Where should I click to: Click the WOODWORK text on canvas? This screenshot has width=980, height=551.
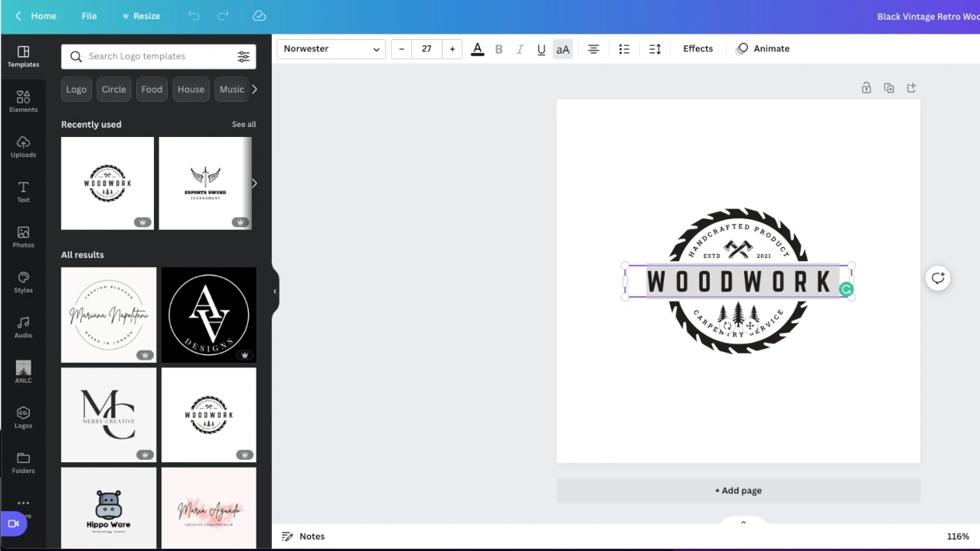739,282
